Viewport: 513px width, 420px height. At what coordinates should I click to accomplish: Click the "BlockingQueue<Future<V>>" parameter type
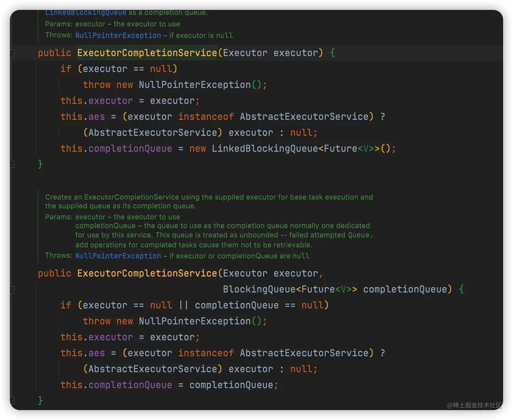(x=290, y=289)
